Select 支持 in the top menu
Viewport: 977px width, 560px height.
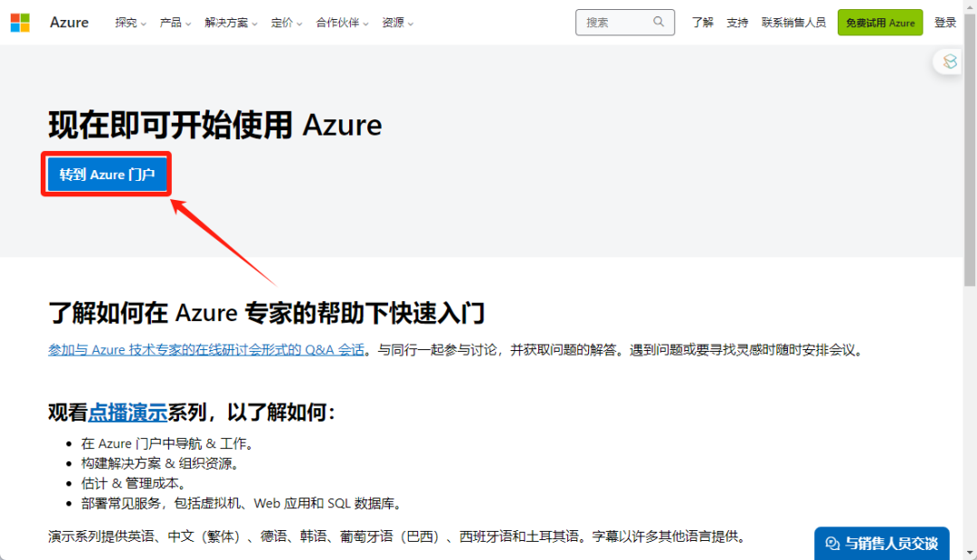(737, 22)
